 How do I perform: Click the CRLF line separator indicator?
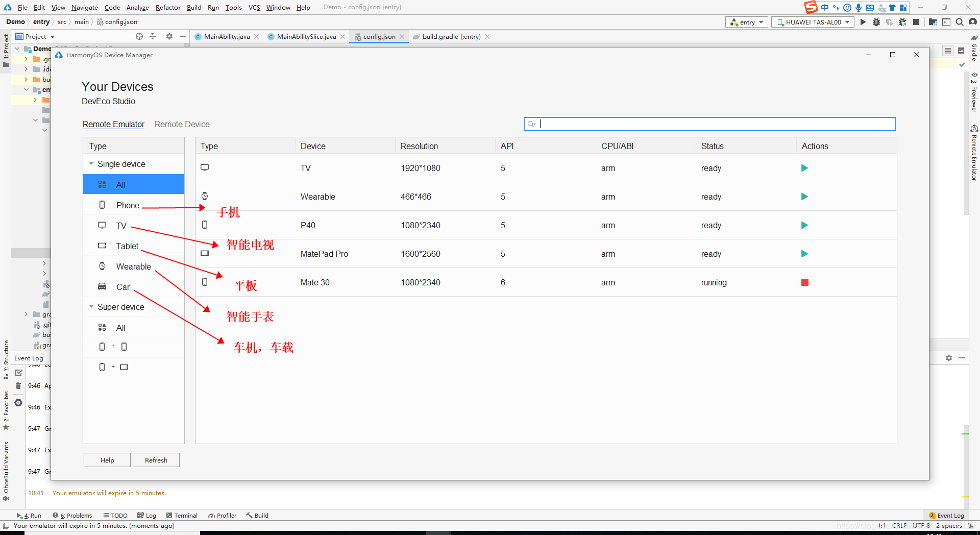point(899,526)
